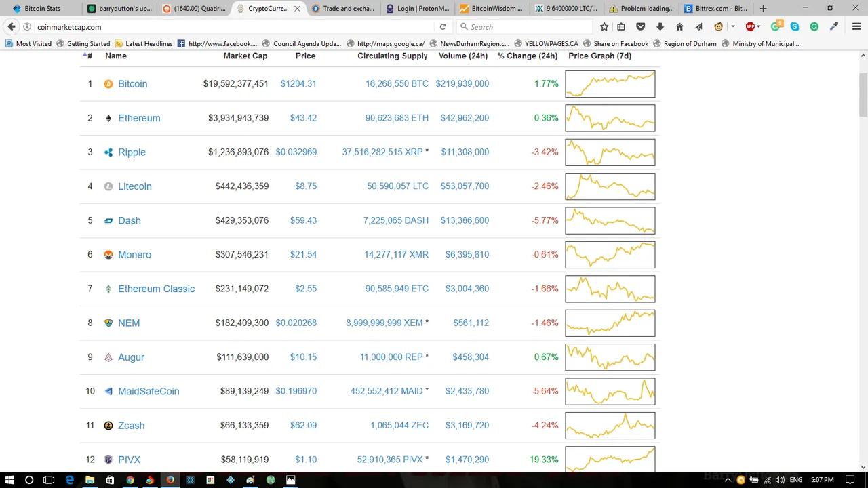Viewport: 868px width, 488px height.
Task: Open the Latest Headlines bookmark
Action: click(x=144, y=43)
